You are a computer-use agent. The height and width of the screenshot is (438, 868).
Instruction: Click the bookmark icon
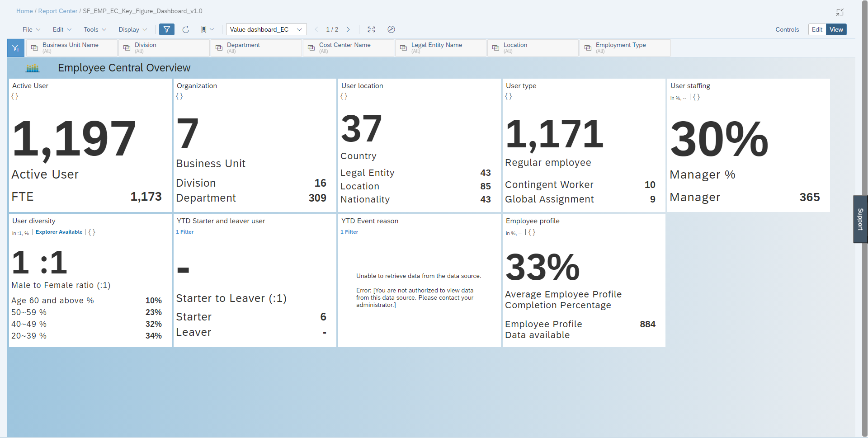(x=203, y=29)
